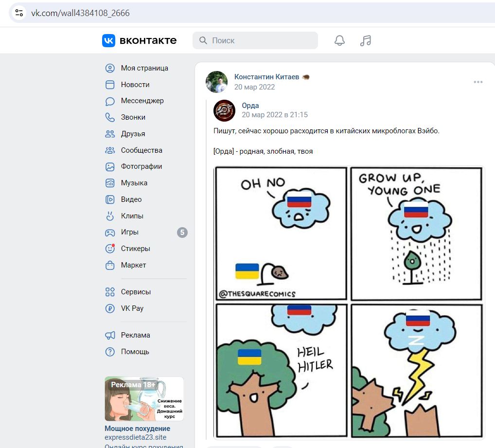Click the Сервисы grid icon
The image size is (495, 448).
[x=110, y=292]
